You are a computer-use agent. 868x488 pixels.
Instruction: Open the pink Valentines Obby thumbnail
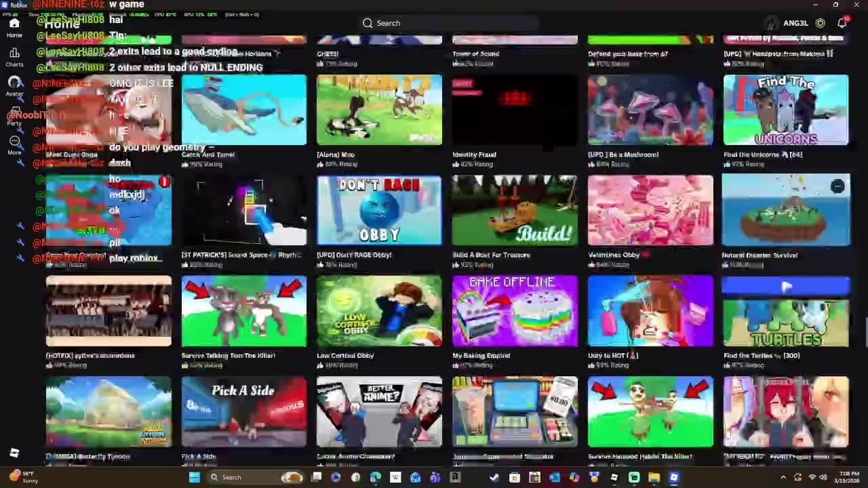[x=650, y=210]
